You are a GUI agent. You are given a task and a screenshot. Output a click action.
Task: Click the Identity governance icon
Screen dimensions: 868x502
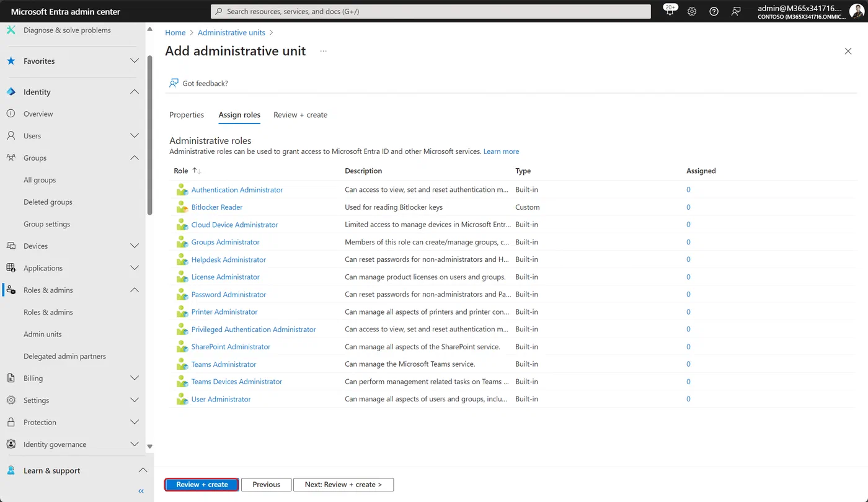pyautogui.click(x=11, y=444)
